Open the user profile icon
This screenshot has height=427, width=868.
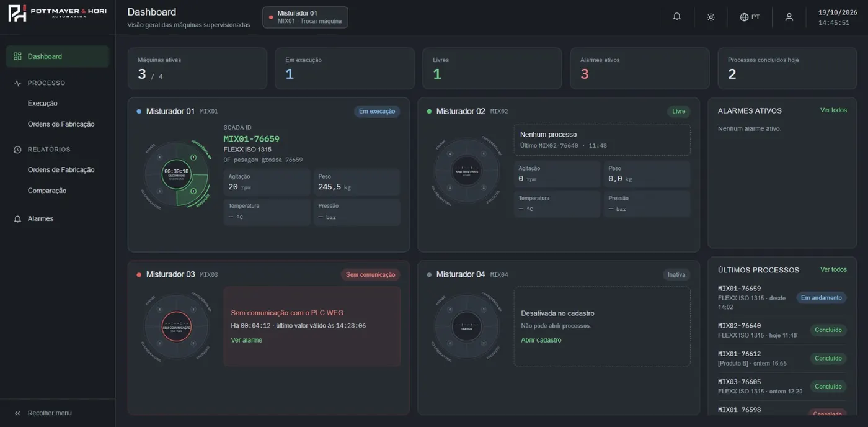[x=789, y=17]
